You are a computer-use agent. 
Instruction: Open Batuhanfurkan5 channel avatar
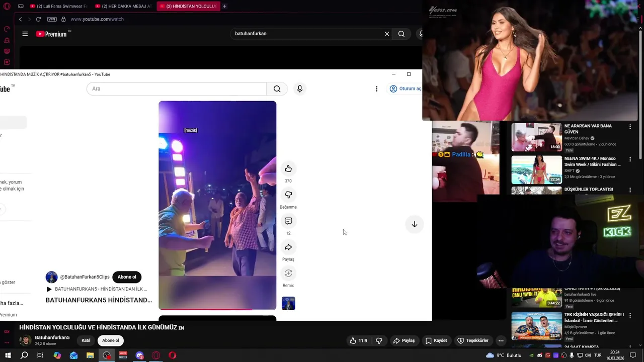(x=25, y=340)
